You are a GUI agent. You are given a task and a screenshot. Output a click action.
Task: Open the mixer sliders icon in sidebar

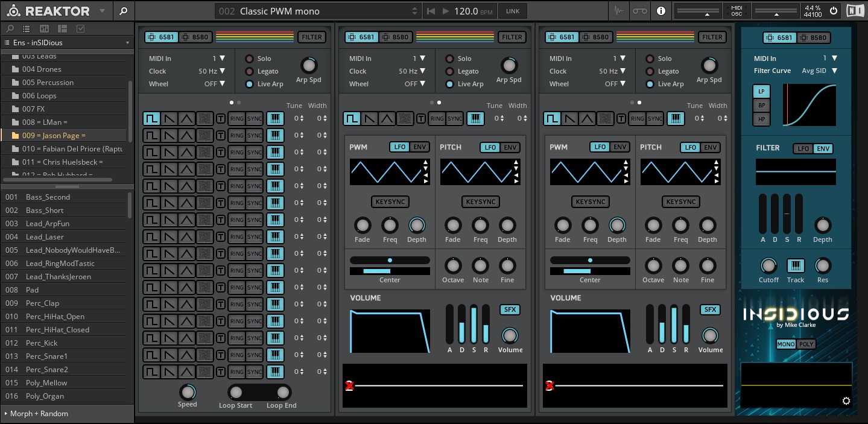[44, 28]
